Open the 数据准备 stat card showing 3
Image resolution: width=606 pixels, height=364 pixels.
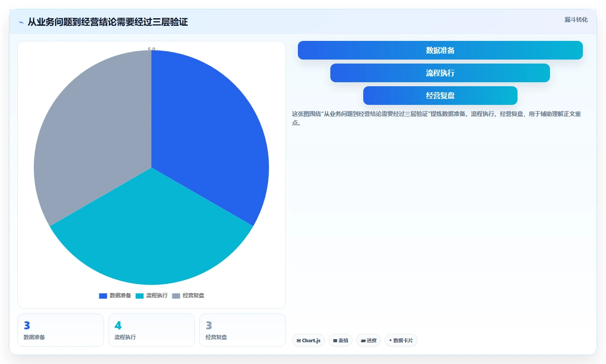pyautogui.click(x=60, y=330)
